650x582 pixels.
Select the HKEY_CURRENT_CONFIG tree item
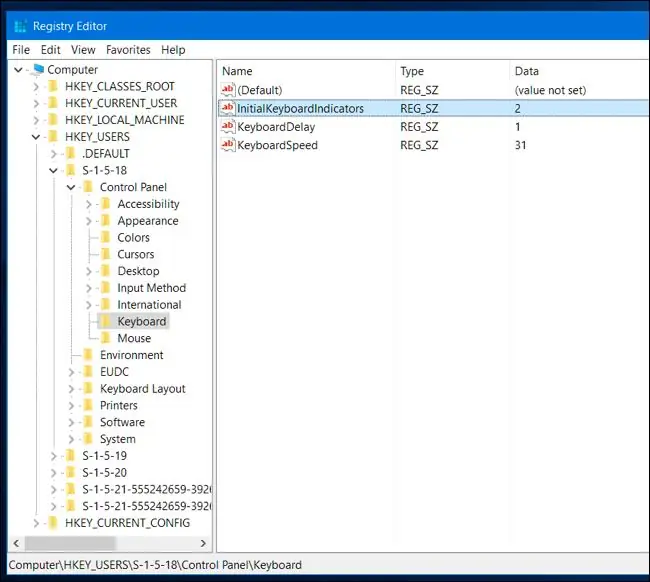pos(126,523)
